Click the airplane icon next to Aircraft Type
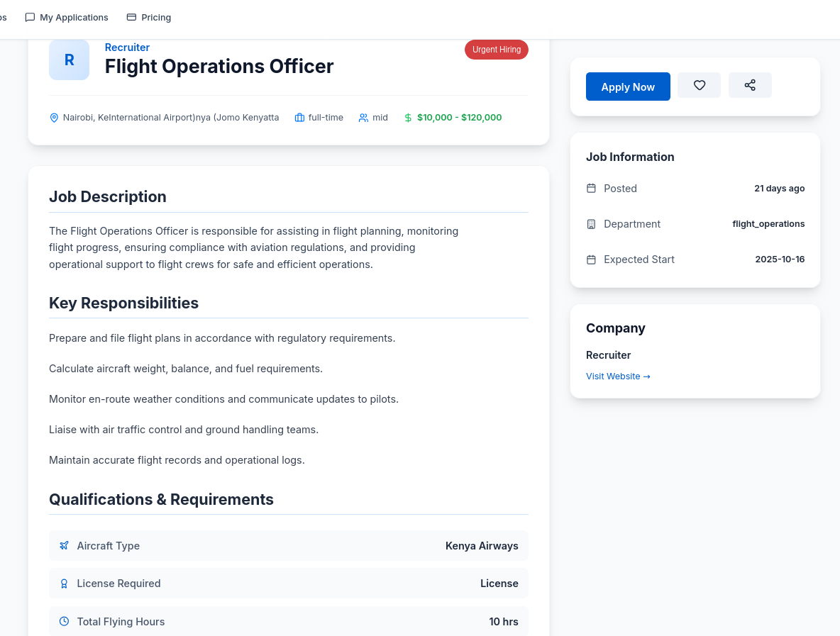Screen dimensions: 840x636 click(x=64, y=545)
